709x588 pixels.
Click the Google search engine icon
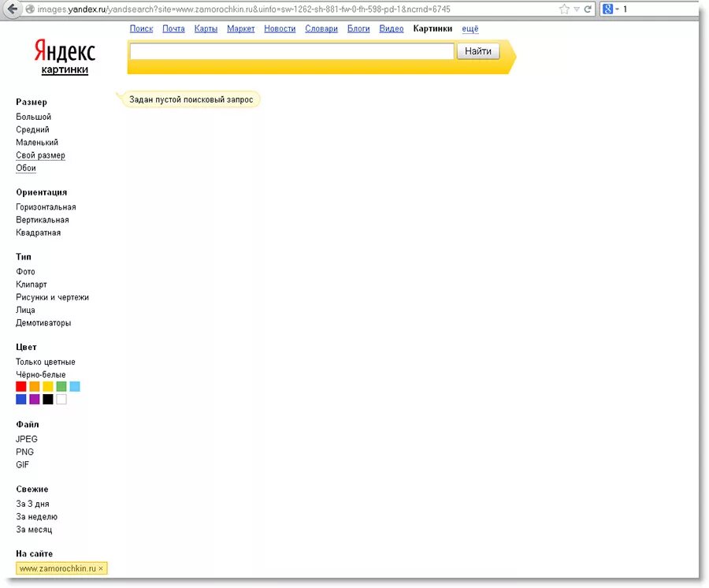click(x=607, y=9)
